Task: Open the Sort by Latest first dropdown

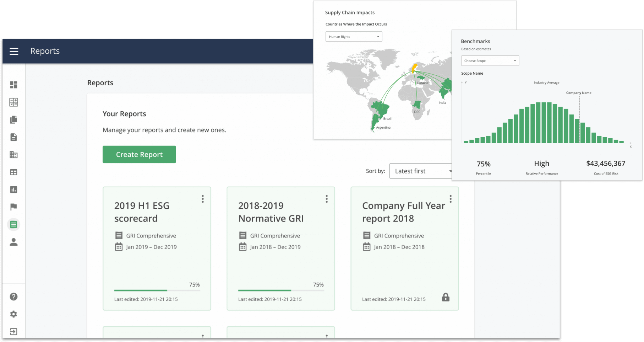Action: tap(420, 171)
